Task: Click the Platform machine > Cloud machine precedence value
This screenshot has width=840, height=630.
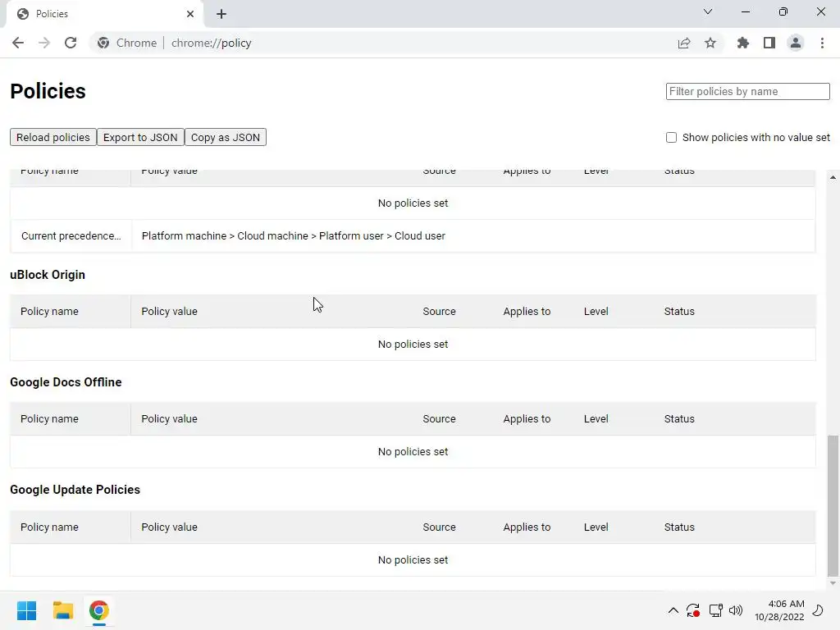Action: [x=294, y=235]
